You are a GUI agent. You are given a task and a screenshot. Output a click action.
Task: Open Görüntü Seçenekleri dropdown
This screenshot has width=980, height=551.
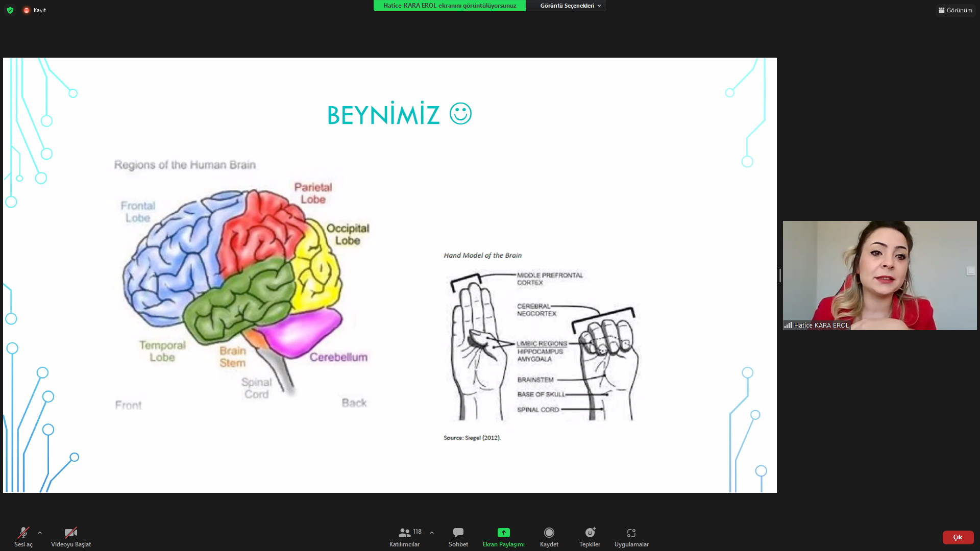tap(570, 6)
